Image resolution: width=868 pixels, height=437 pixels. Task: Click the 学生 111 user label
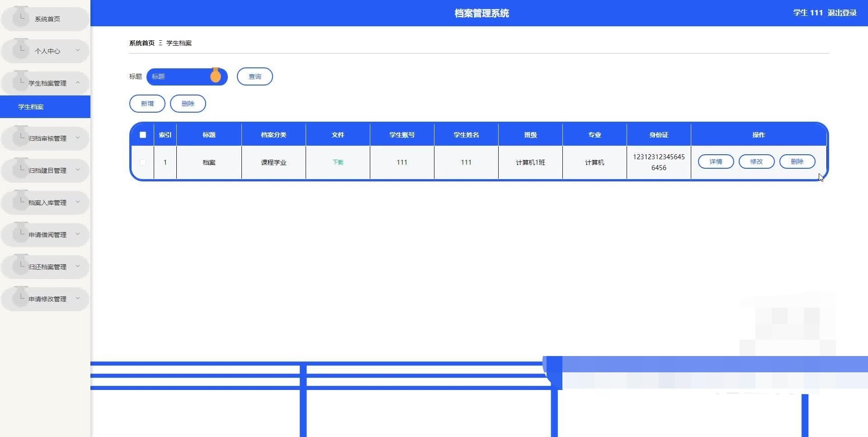[x=808, y=13]
